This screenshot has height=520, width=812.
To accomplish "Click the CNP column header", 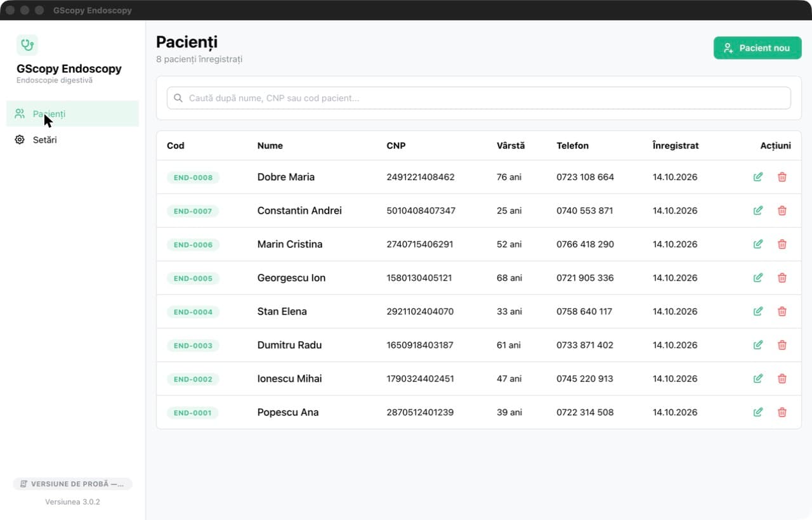I will click(x=396, y=145).
